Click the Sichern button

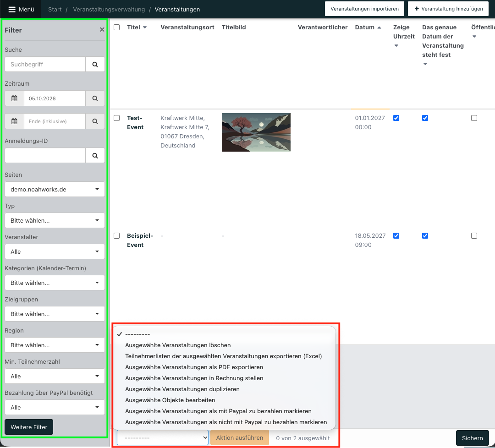pos(472,438)
